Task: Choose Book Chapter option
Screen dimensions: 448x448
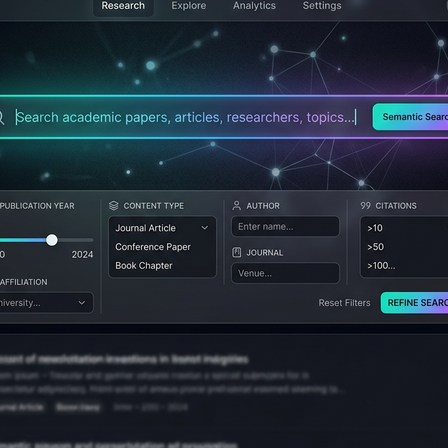Action: [x=144, y=266]
